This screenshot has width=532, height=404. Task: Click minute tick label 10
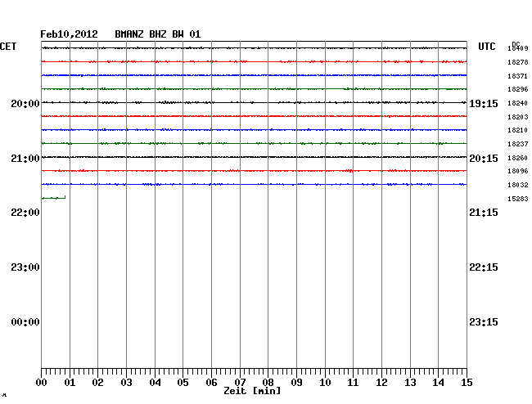click(325, 383)
